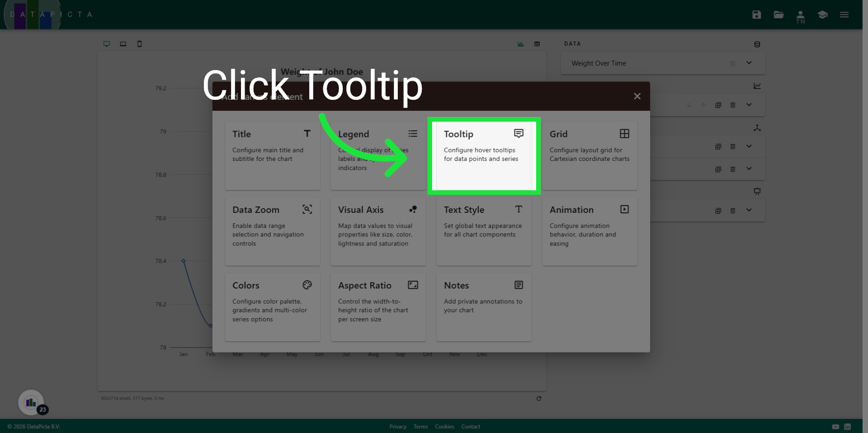The height and width of the screenshot is (433, 868).
Task: Select the desktop preview toggle
Action: [x=107, y=44]
